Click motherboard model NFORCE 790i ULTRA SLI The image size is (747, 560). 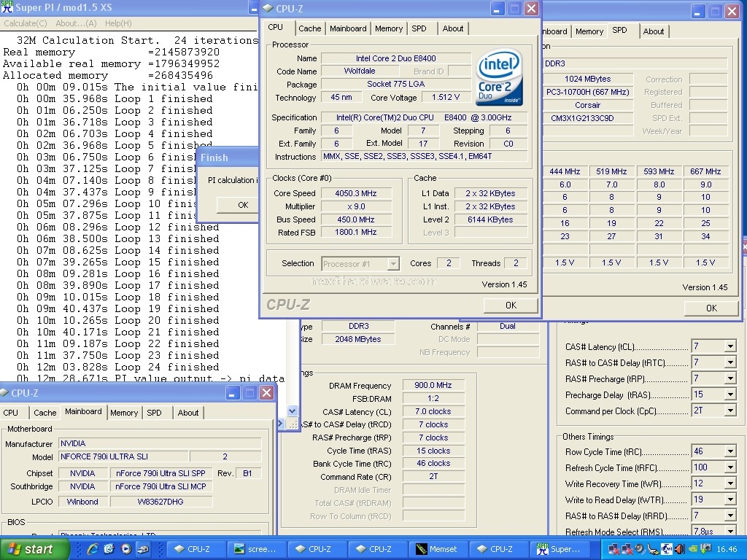(x=123, y=456)
